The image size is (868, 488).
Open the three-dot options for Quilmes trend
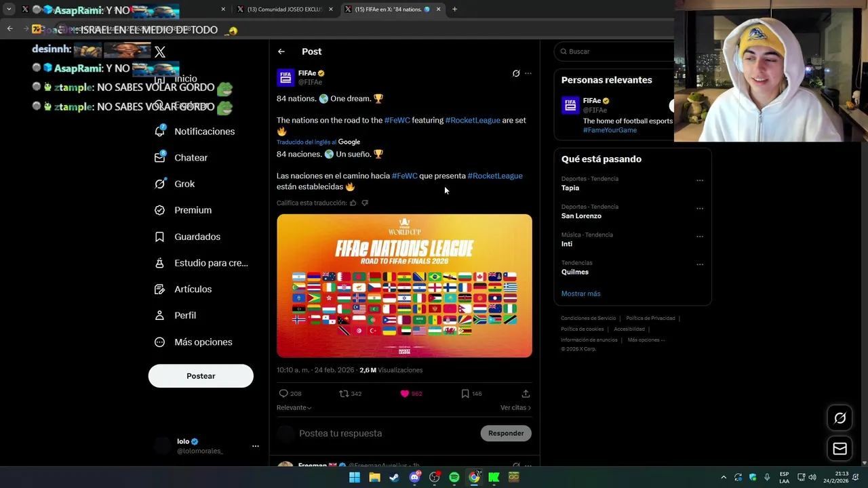(700, 264)
